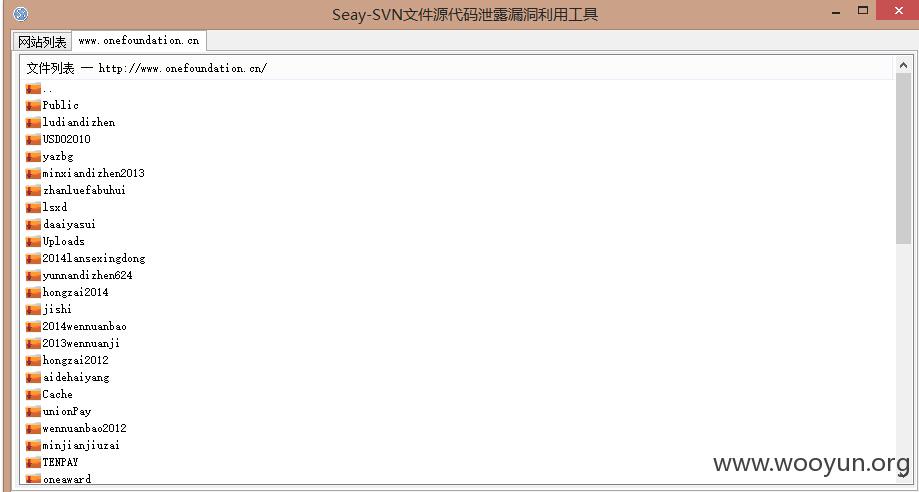Viewport: 919px width, 492px height.
Task: Open the Cache directory name
Action: coord(57,394)
